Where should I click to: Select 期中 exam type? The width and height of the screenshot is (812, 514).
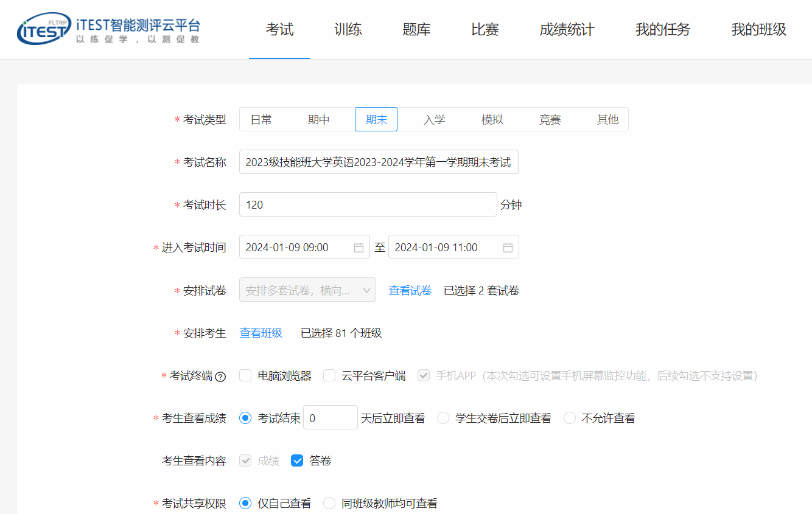(318, 120)
